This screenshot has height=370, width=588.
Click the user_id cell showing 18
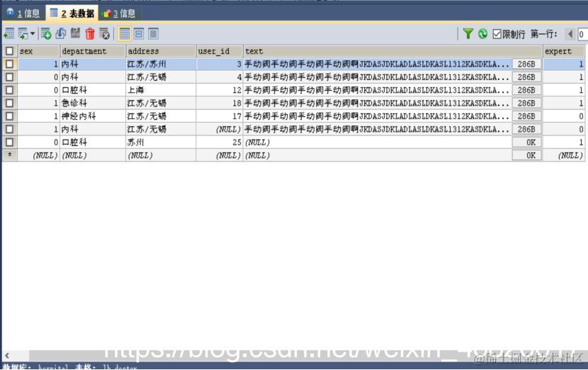[x=220, y=103]
